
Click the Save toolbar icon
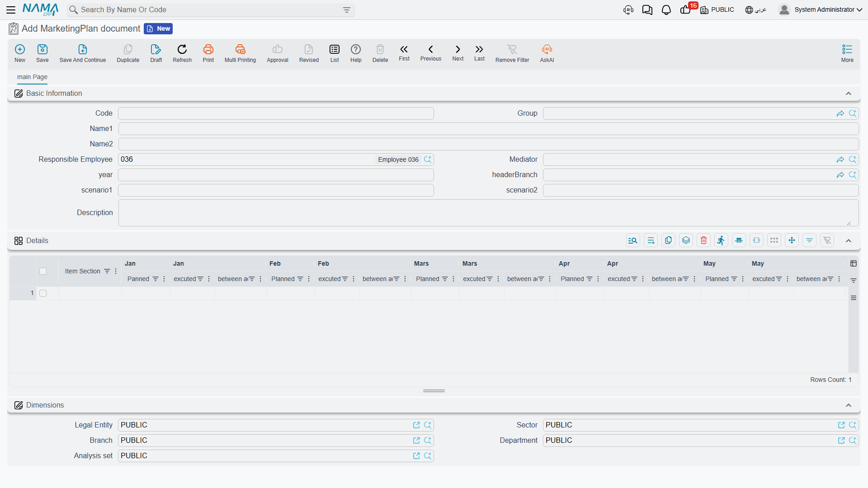pyautogui.click(x=42, y=49)
